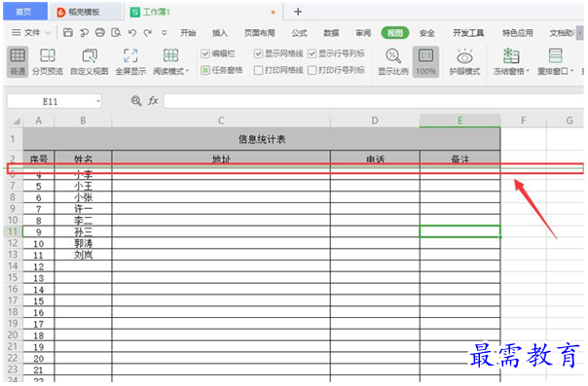Toggle 打印网格线 print gridlines checkbox
This screenshot has width=588, height=386.
click(x=258, y=70)
